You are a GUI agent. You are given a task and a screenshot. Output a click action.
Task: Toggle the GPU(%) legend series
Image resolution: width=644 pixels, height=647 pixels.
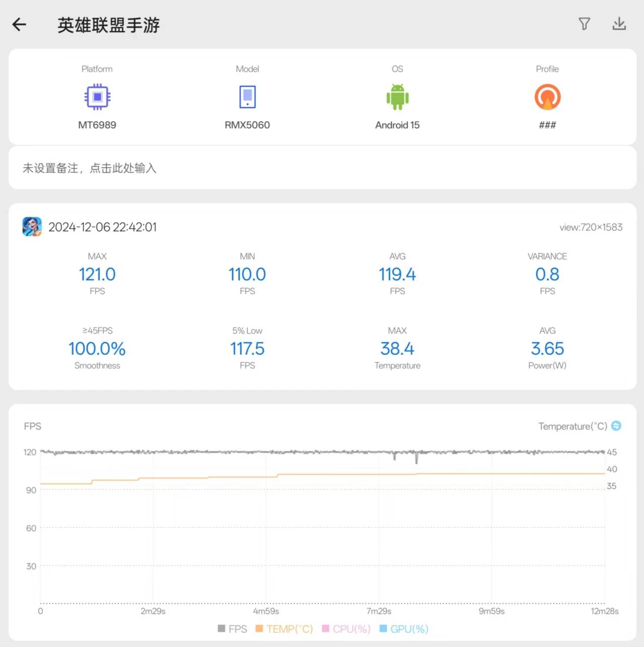point(404,629)
